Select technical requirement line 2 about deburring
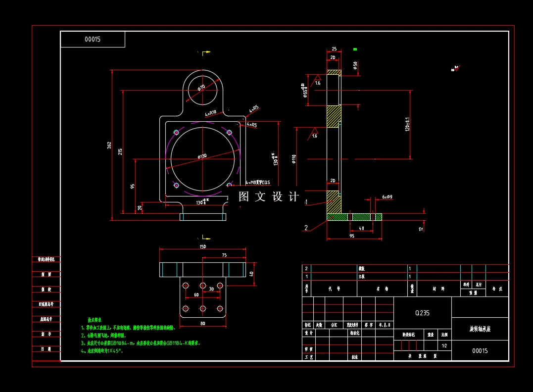533x392 pixels. 103,335
